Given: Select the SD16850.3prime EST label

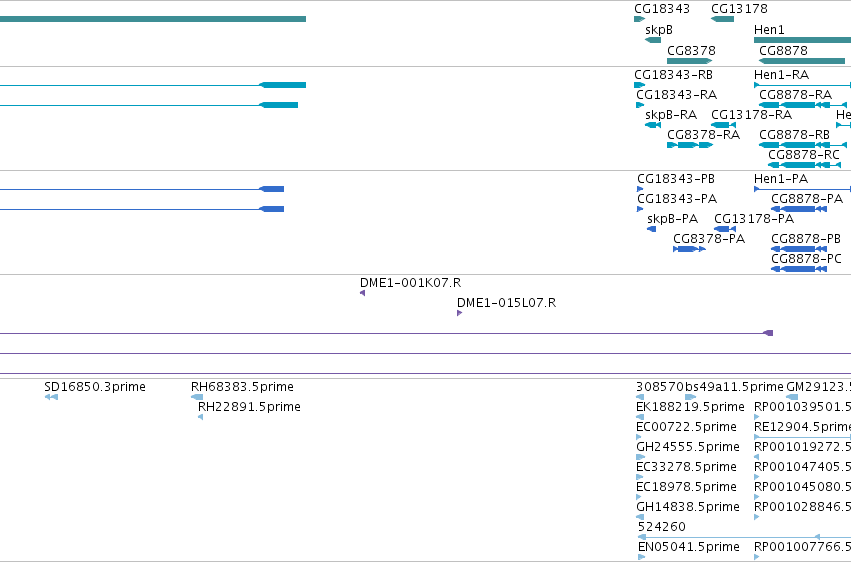Looking at the screenshot, I should pyautogui.click(x=95, y=387).
